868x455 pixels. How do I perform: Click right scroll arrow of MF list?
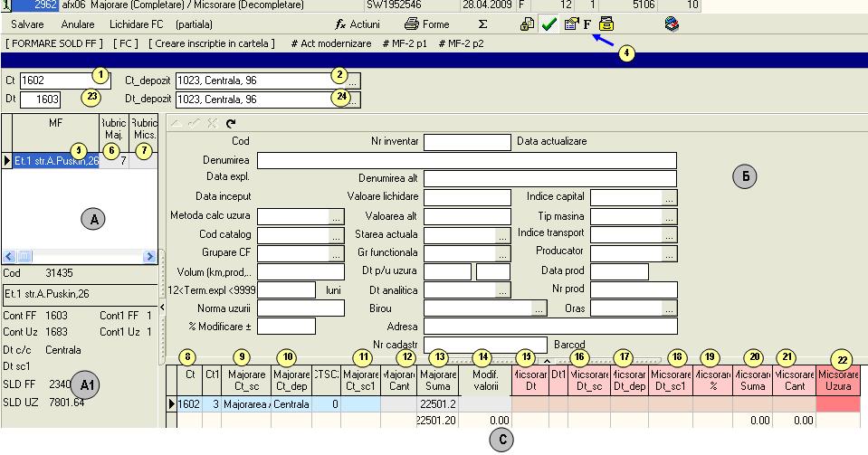click(x=149, y=256)
